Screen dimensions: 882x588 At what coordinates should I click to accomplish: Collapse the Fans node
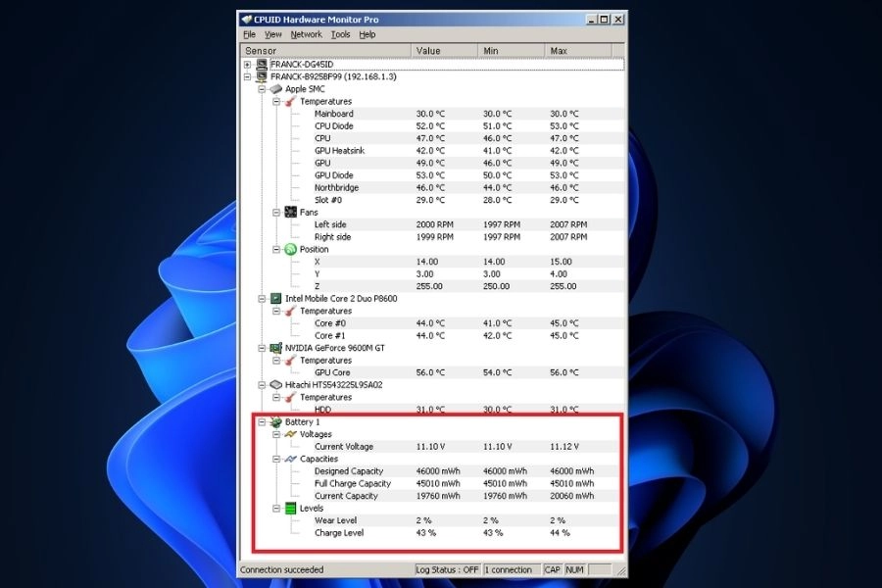click(276, 213)
